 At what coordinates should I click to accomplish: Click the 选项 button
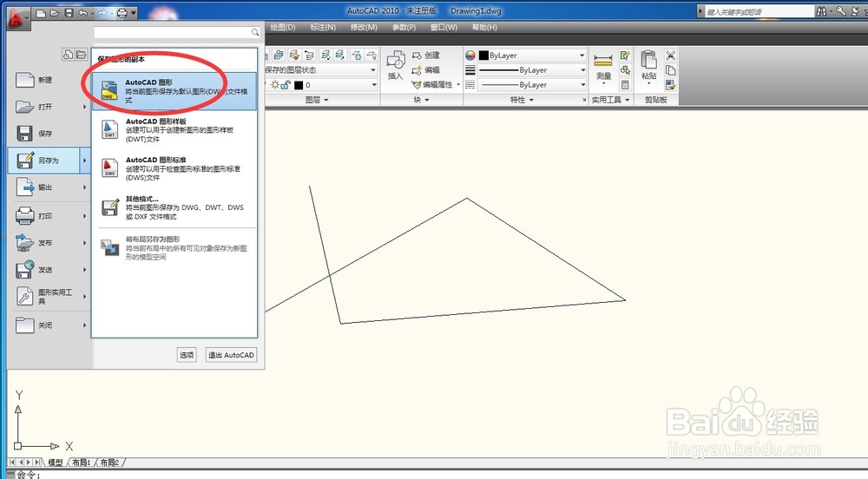tap(187, 355)
